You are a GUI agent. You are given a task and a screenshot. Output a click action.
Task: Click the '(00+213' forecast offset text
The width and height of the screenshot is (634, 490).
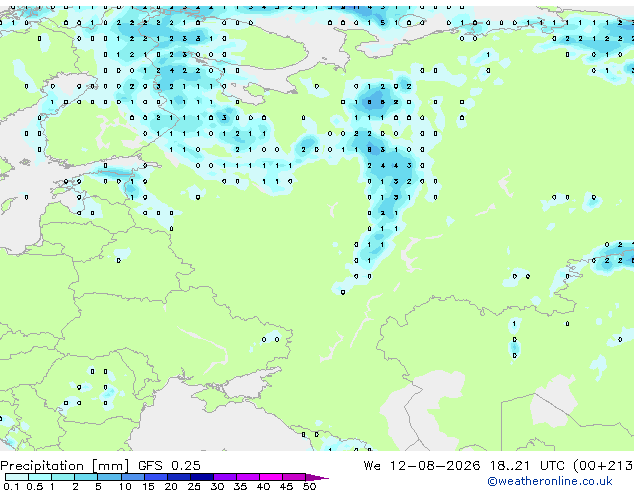(x=603, y=466)
